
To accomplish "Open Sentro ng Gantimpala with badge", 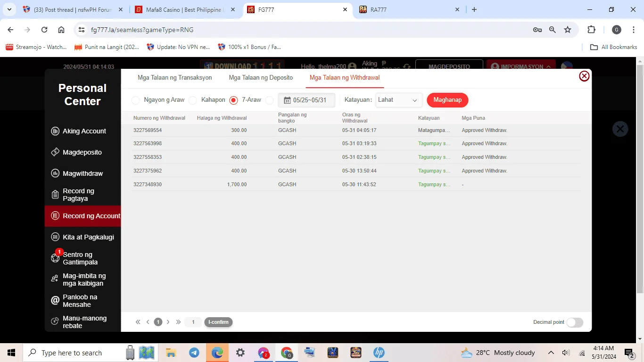I will point(83,258).
